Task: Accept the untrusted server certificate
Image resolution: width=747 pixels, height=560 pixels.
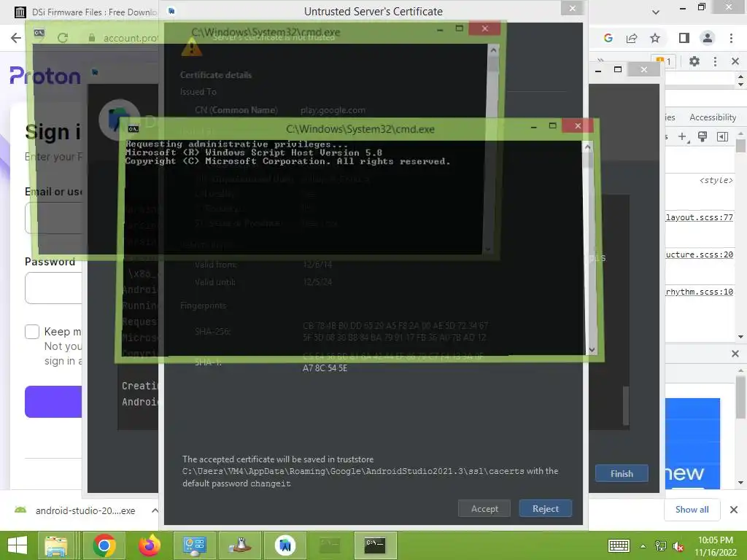Action: click(484, 508)
